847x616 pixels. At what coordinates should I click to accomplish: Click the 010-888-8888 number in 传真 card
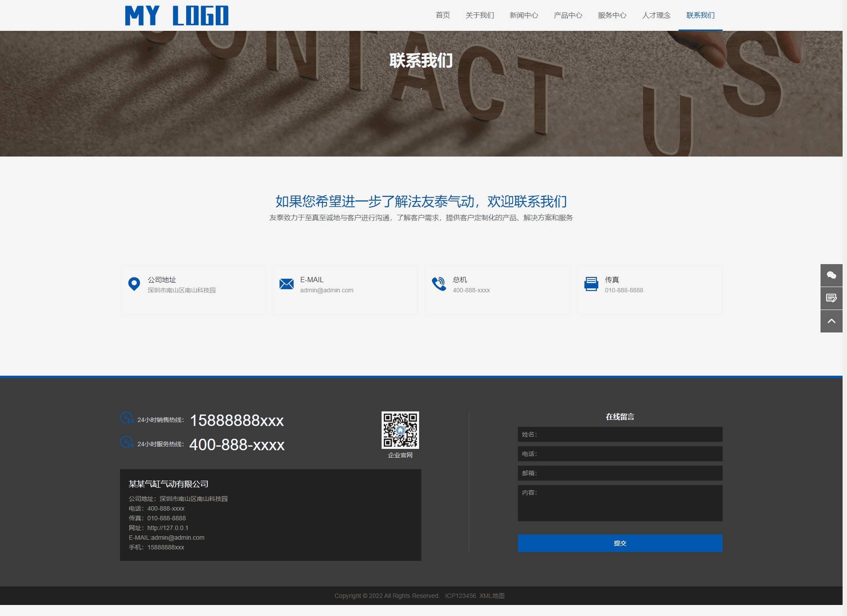point(624,290)
